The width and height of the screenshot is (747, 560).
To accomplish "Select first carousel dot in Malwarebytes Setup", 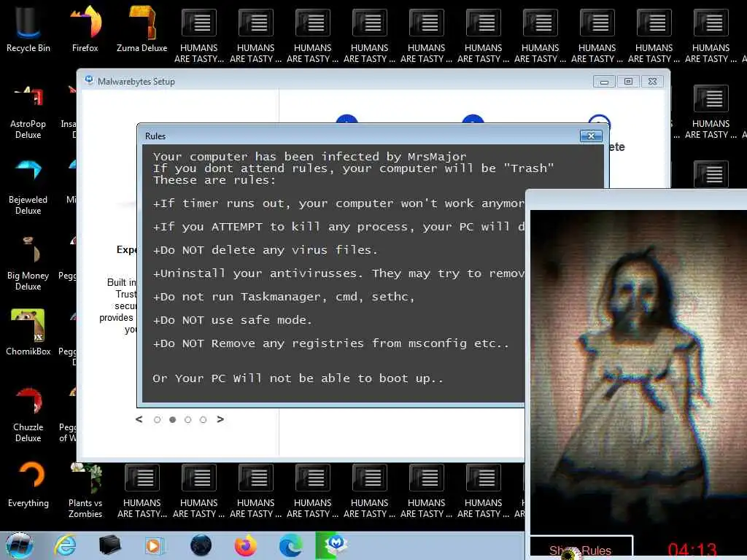I will tap(158, 419).
